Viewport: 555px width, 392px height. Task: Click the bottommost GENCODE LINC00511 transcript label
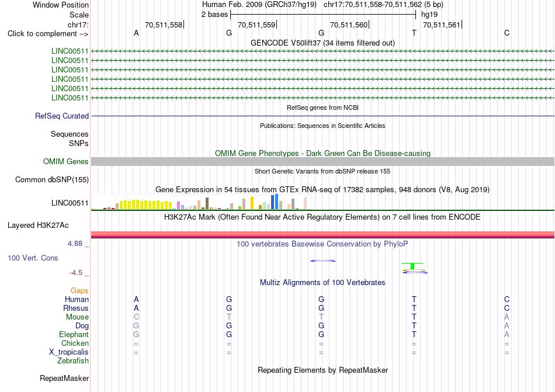click(x=70, y=98)
